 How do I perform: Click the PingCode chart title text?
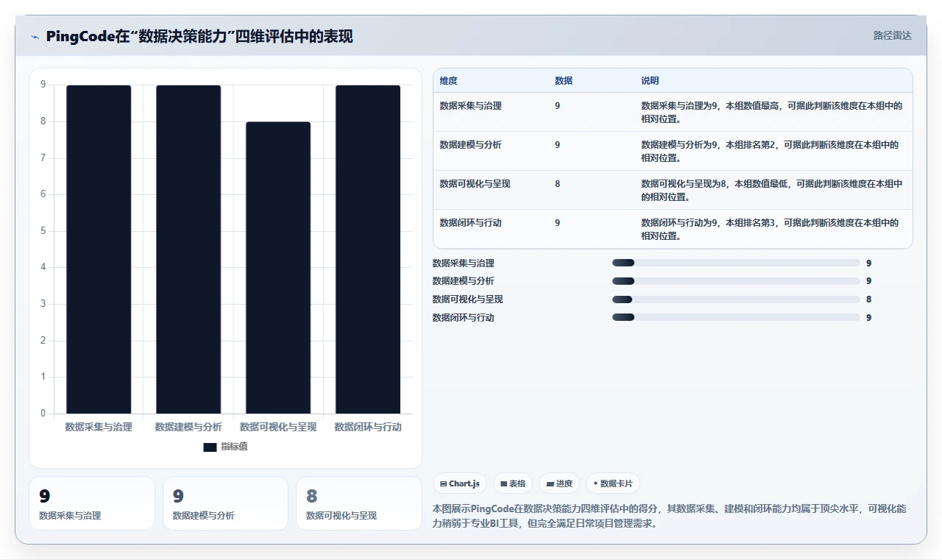pyautogui.click(x=199, y=36)
